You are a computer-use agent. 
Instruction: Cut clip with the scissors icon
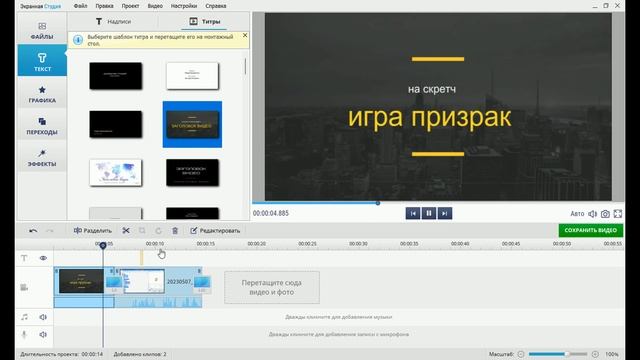[126, 231]
